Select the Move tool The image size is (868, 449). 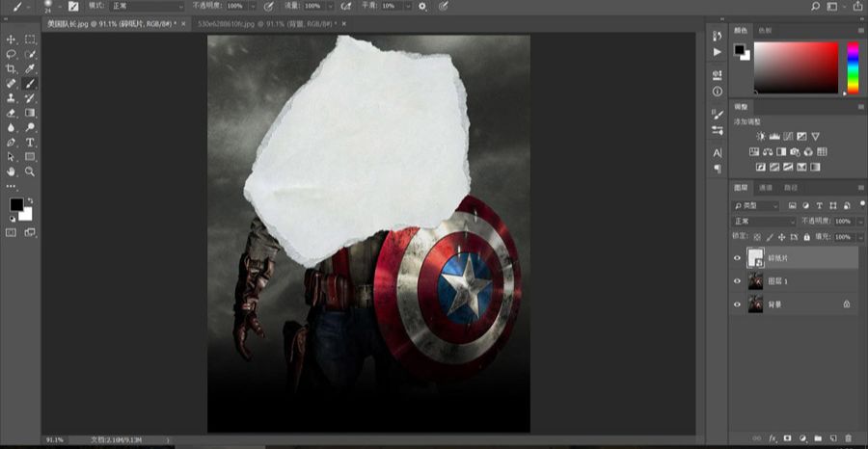[x=11, y=40]
